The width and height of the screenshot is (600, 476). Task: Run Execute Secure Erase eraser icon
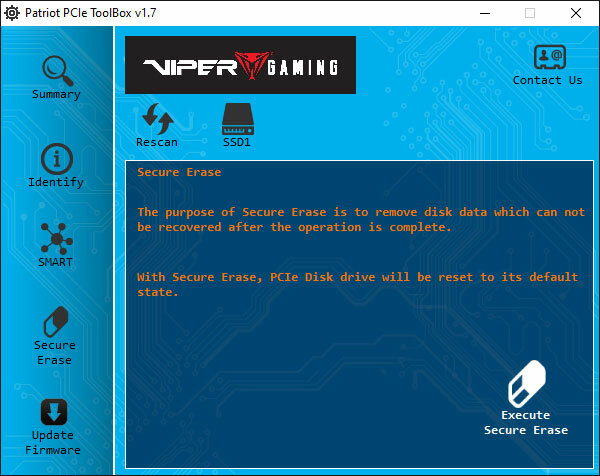(527, 384)
